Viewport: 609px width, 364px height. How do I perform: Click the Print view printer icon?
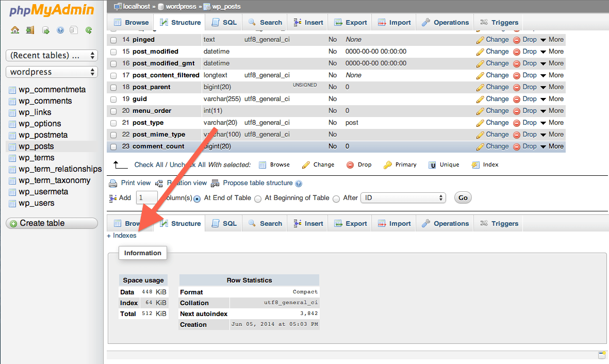pyautogui.click(x=113, y=184)
